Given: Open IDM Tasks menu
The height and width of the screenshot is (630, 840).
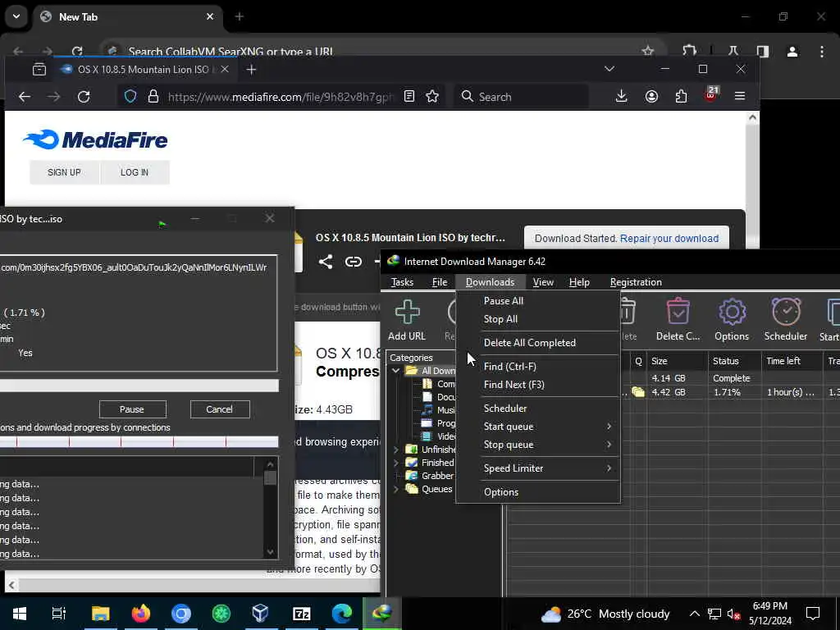Looking at the screenshot, I should [x=402, y=282].
